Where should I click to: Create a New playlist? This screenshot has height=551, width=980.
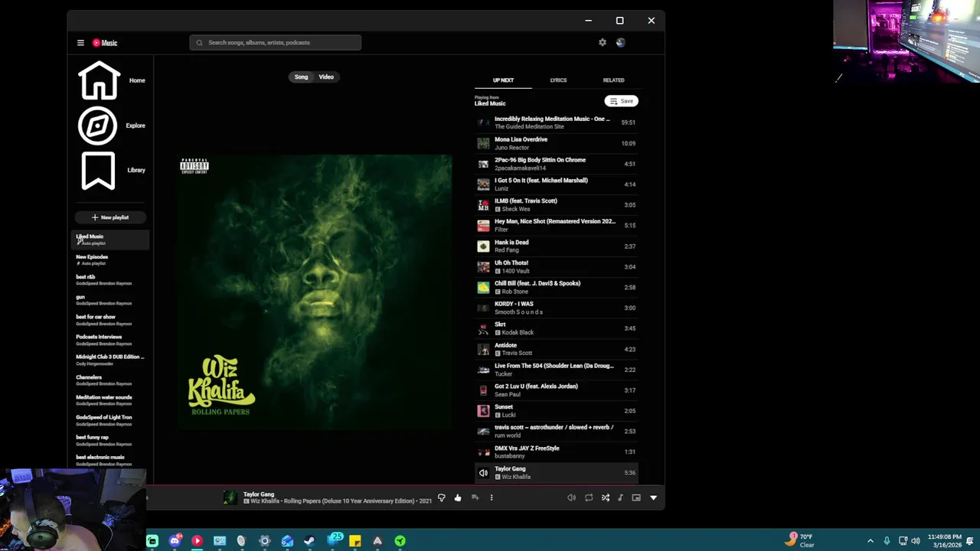(110, 217)
